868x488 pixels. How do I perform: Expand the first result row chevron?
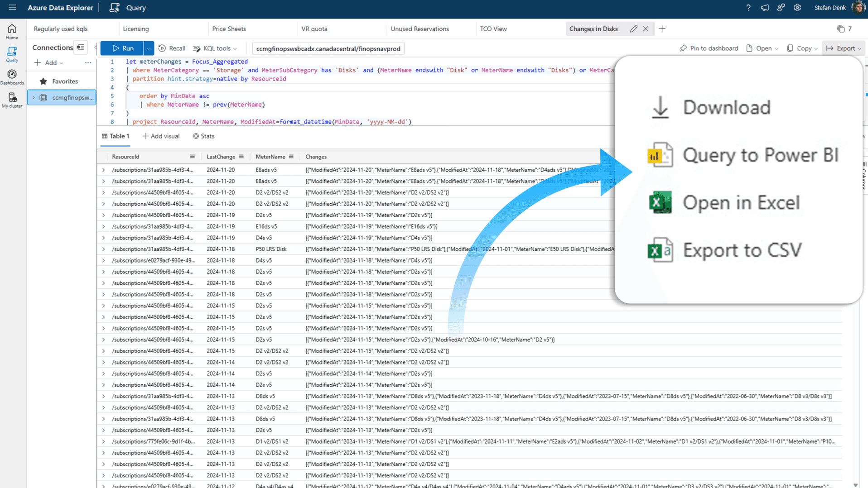(x=103, y=170)
